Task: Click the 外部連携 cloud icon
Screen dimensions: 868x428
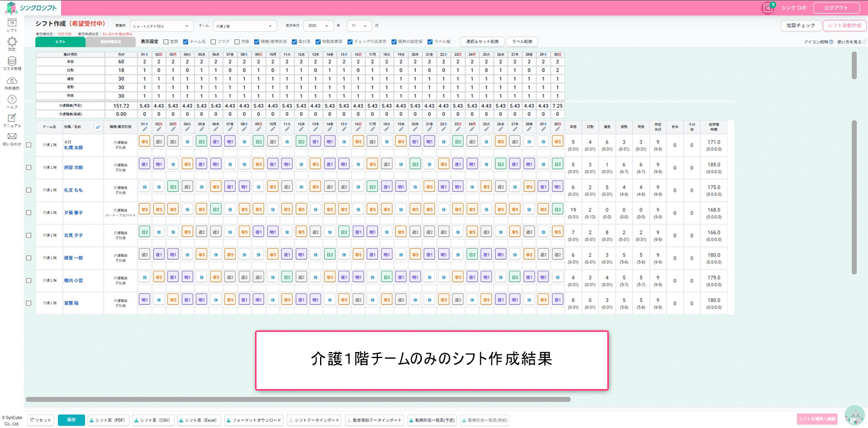Action: point(11,81)
